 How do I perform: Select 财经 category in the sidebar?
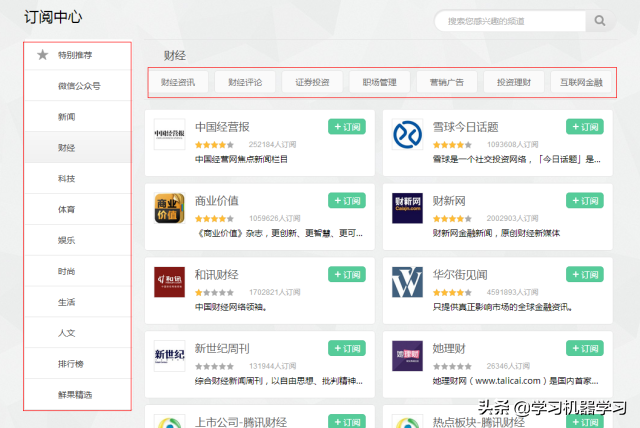click(x=78, y=147)
